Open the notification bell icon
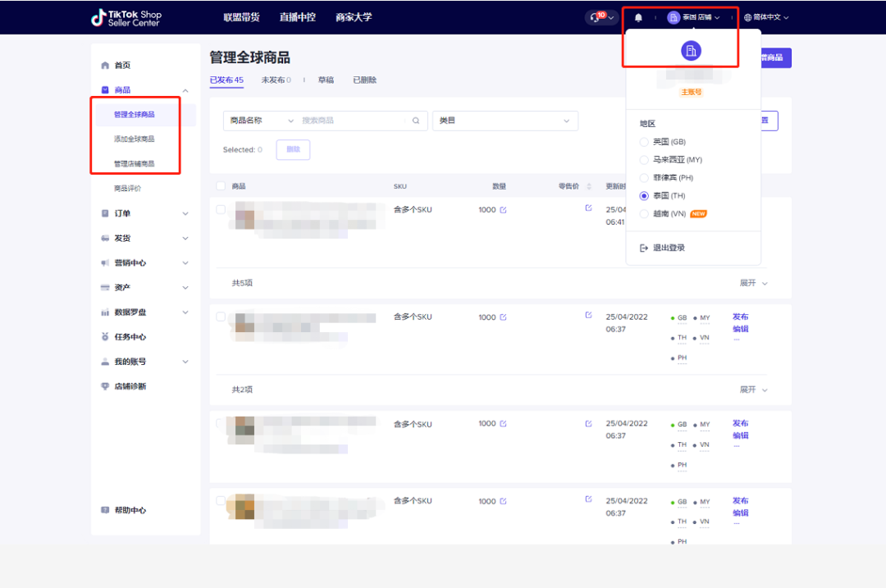Image resolution: width=886 pixels, height=588 pixels. 638,17
